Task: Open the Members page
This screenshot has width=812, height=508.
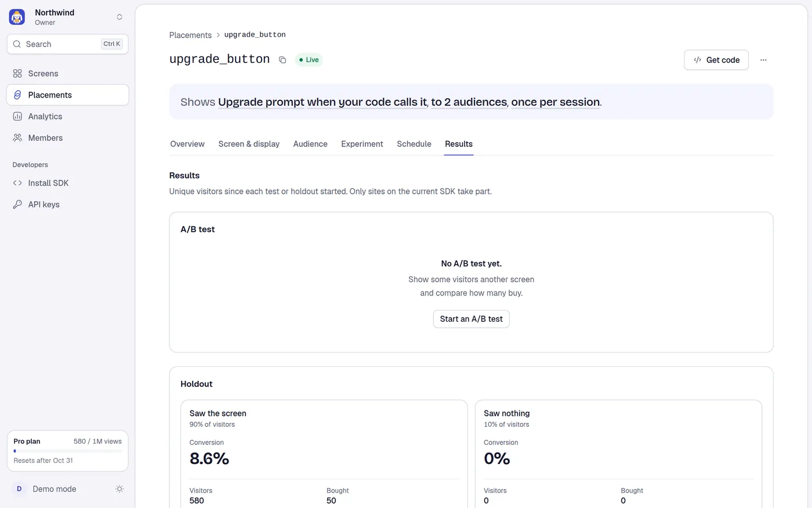Action: click(67, 138)
